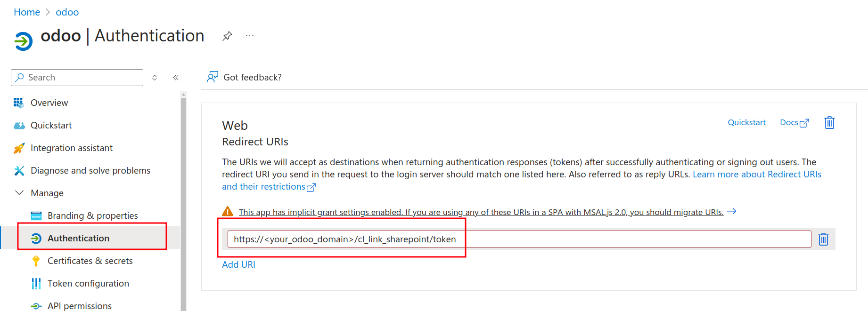Delete the Web platform configuration

(829, 123)
